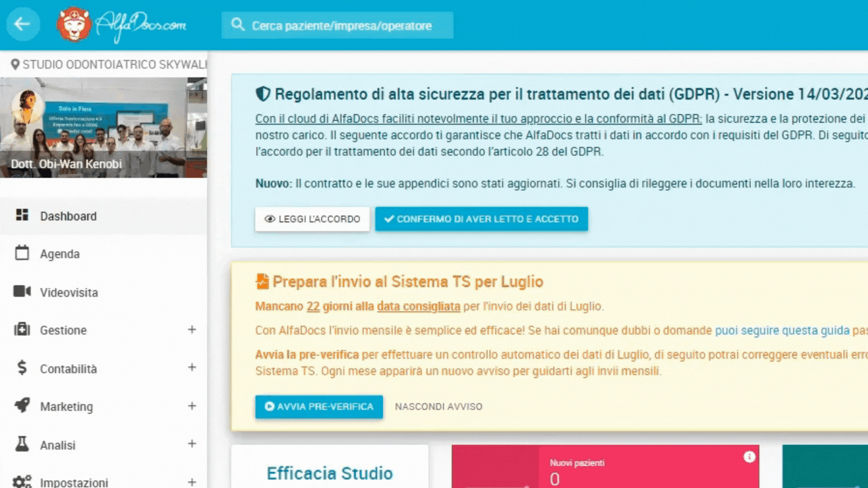
Task: Click the GDPR shield icon
Action: point(263,94)
